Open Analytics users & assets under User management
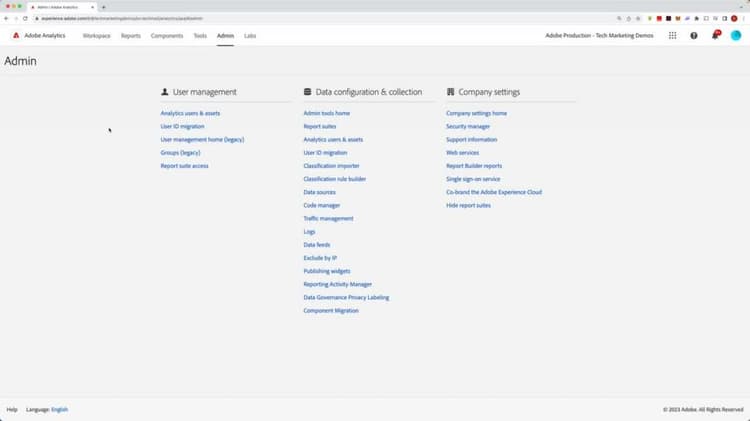The height and width of the screenshot is (421, 750). click(190, 113)
